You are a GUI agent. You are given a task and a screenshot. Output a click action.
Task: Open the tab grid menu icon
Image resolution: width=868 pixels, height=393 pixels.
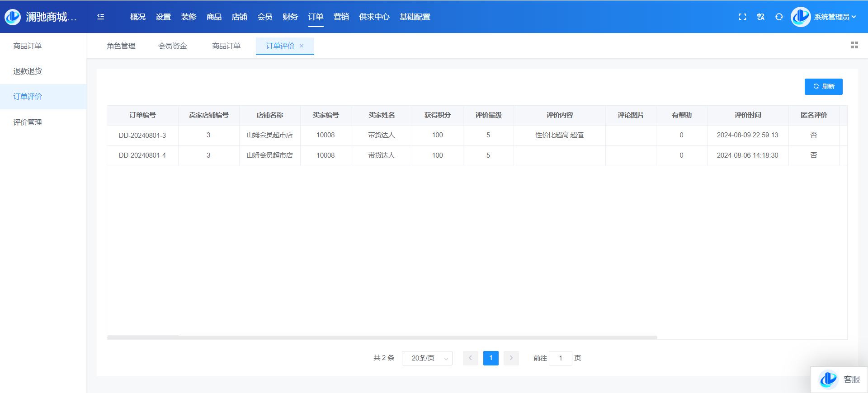854,45
